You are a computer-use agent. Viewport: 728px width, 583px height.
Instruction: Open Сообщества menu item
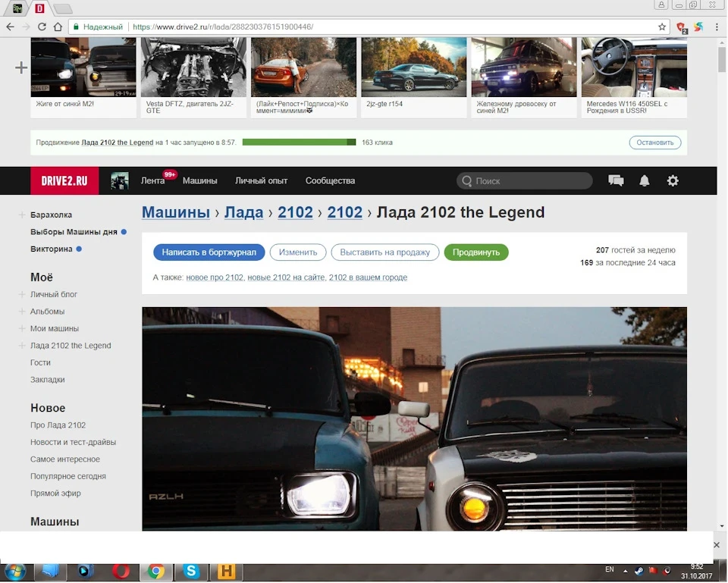coord(330,180)
